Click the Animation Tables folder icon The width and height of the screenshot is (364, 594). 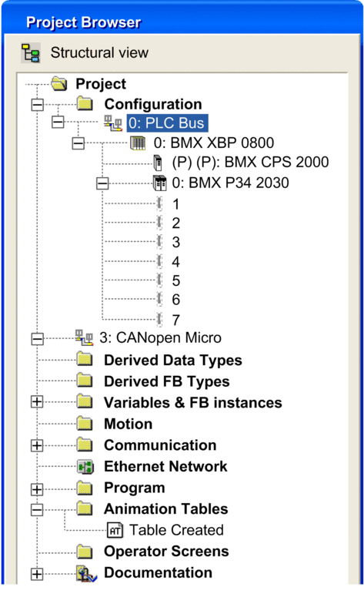pyautogui.click(x=85, y=508)
